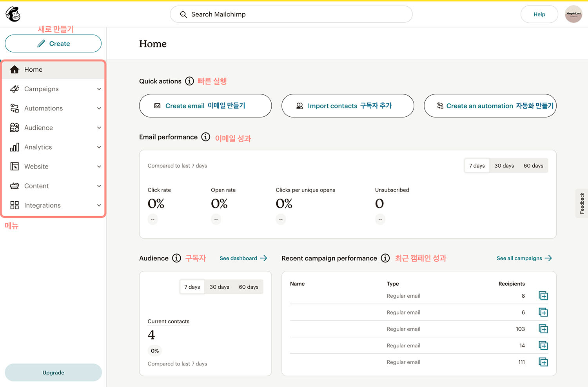Click the Name column header
The width and height of the screenshot is (588, 387).
coord(297,284)
